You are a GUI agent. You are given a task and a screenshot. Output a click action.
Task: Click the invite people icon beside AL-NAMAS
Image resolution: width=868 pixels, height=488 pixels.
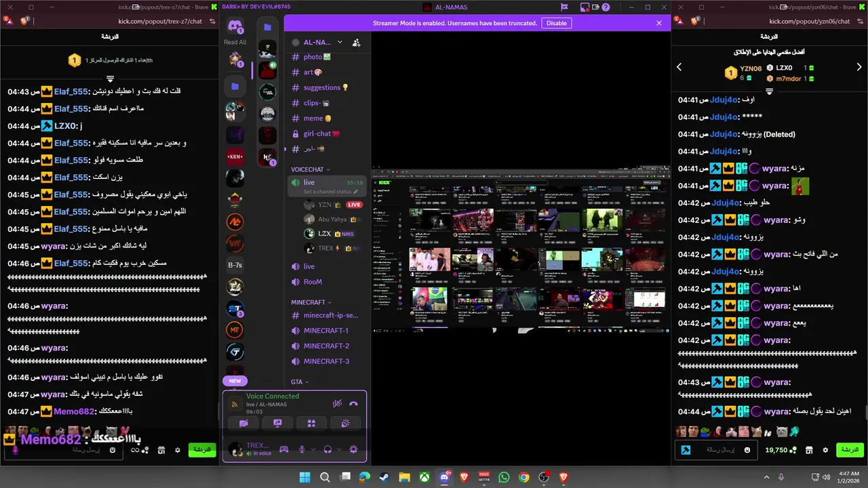coord(357,42)
